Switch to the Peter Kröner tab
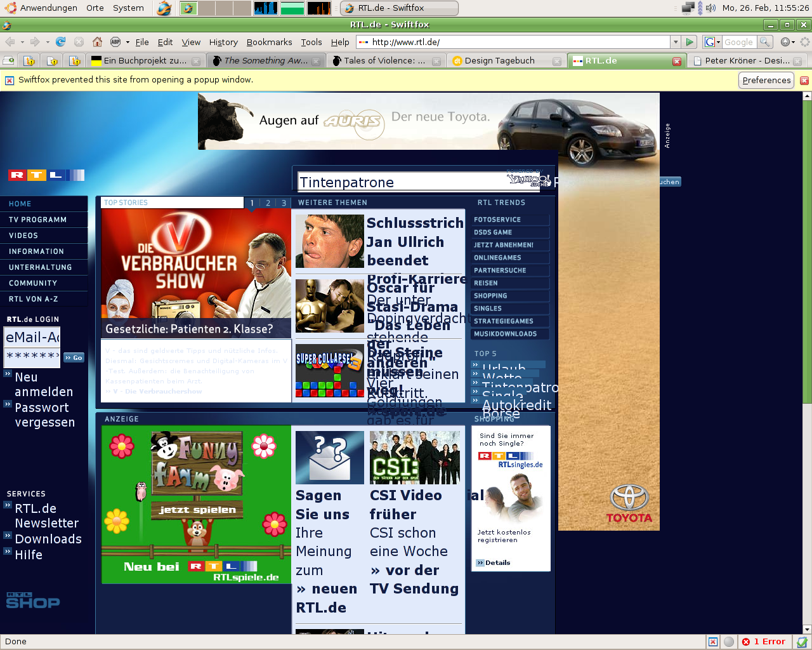This screenshot has height=650, width=812. pyautogui.click(x=747, y=61)
